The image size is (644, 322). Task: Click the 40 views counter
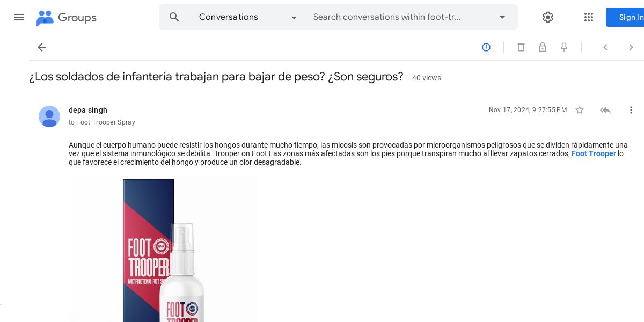tap(427, 78)
